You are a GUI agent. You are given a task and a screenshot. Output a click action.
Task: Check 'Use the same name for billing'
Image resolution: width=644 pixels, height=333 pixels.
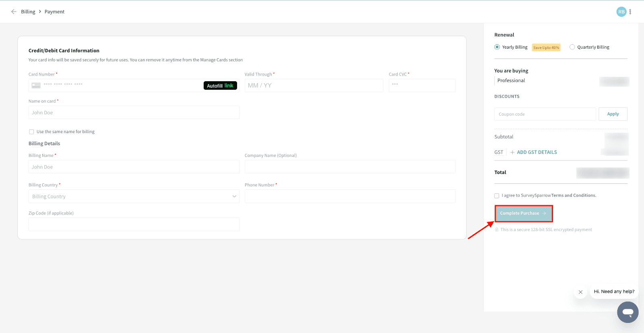(x=31, y=132)
